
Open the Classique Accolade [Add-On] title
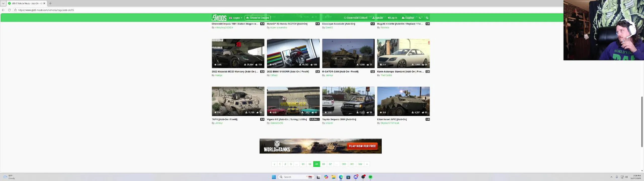(338, 24)
